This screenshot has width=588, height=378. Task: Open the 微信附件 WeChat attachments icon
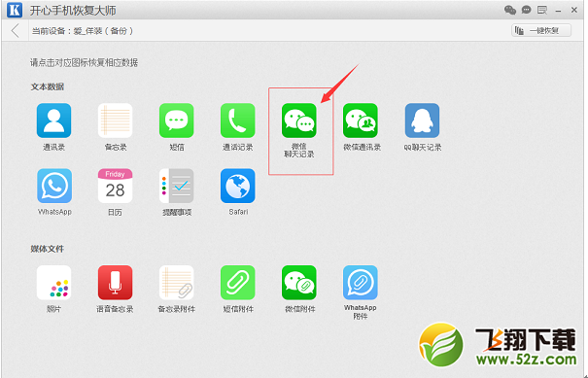click(299, 283)
